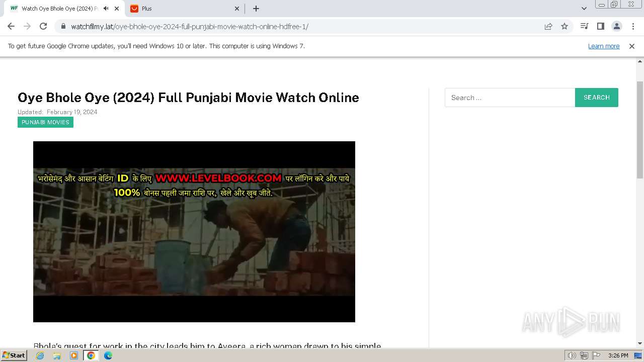This screenshot has height=362, width=644.
Task: Open Action Center flag icon
Action: point(595,355)
